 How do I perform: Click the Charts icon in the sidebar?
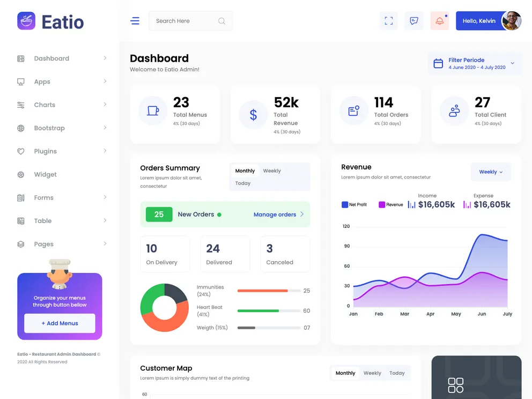click(20, 105)
